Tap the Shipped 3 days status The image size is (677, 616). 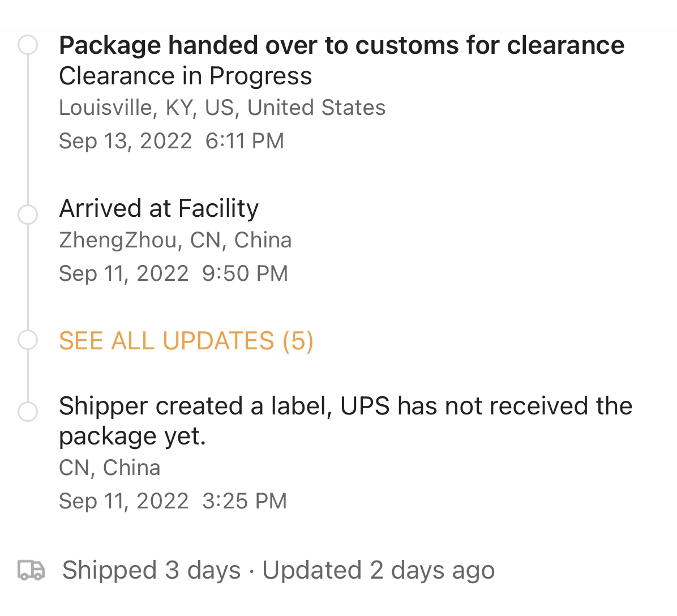click(151, 570)
